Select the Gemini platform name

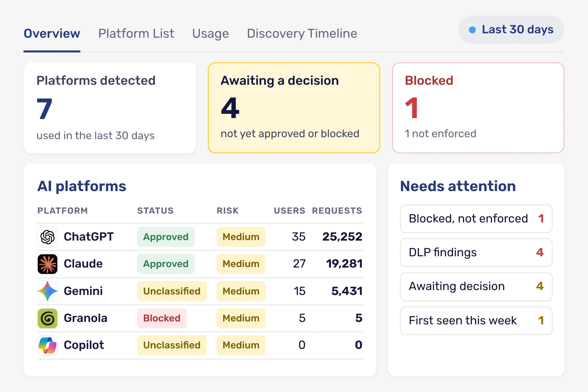click(83, 291)
